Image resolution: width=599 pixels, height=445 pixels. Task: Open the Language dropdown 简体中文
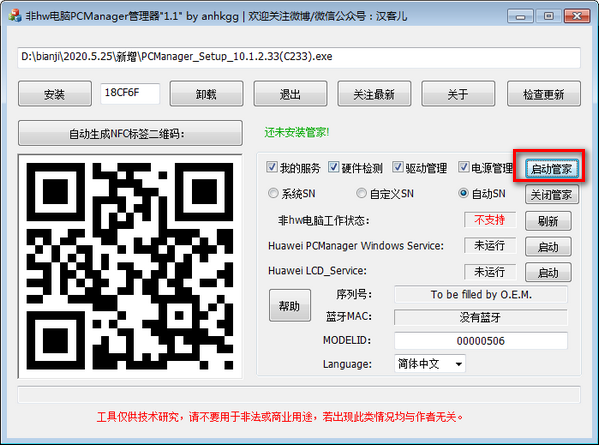430,364
